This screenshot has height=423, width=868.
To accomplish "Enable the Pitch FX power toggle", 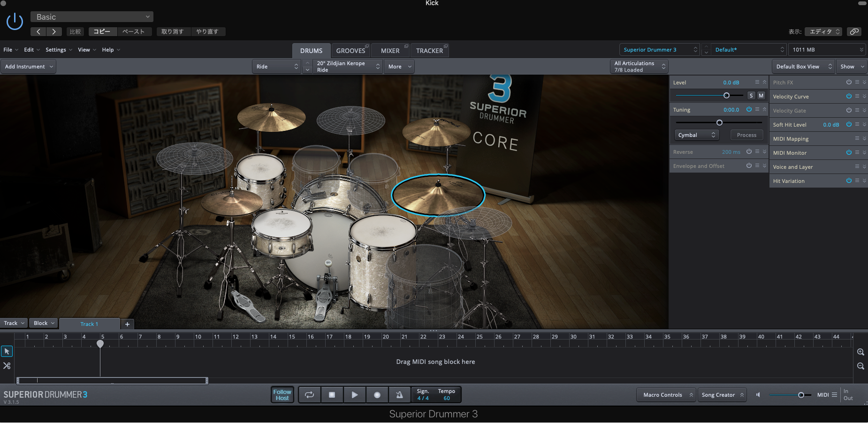I will point(848,82).
